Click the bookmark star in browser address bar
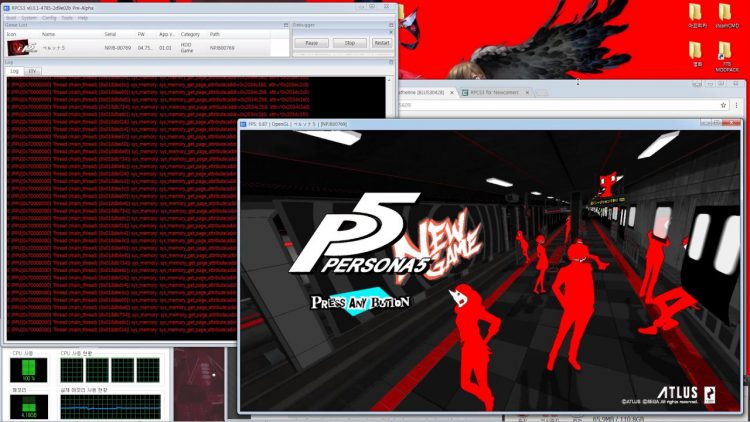This screenshot has width=750, height=422. point(722,105)
